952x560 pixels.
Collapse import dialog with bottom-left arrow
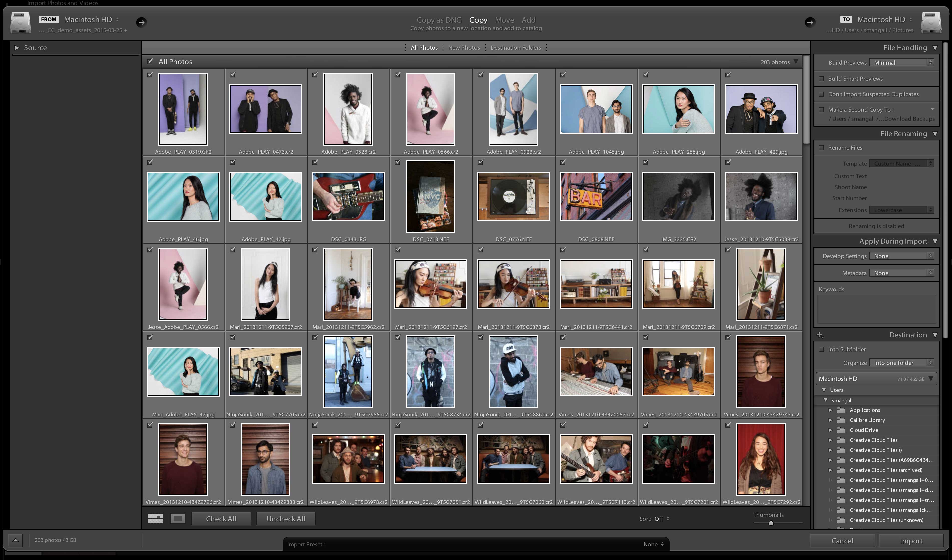tap(16, 540)
